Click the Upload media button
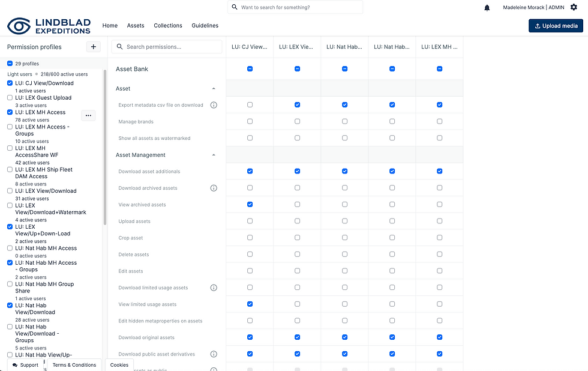This screenshot has width=588, height=371. click(x=556, y=26)
